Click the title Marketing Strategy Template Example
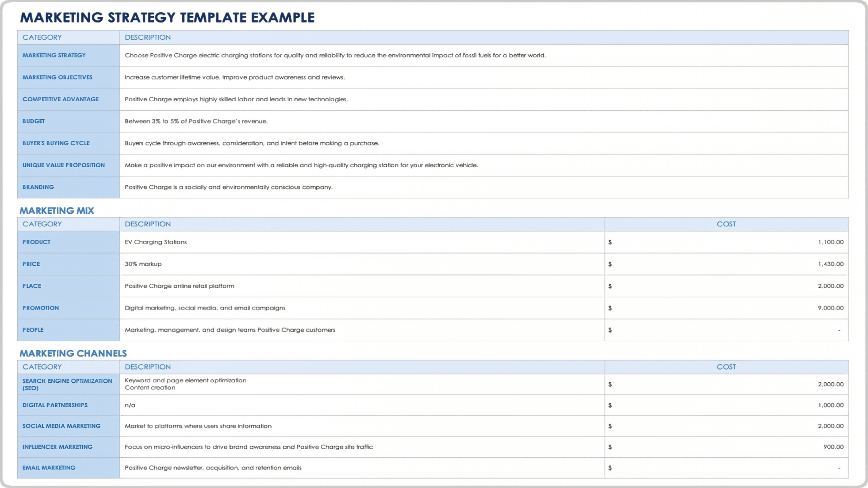868x488 pixels. pos(167,17)
